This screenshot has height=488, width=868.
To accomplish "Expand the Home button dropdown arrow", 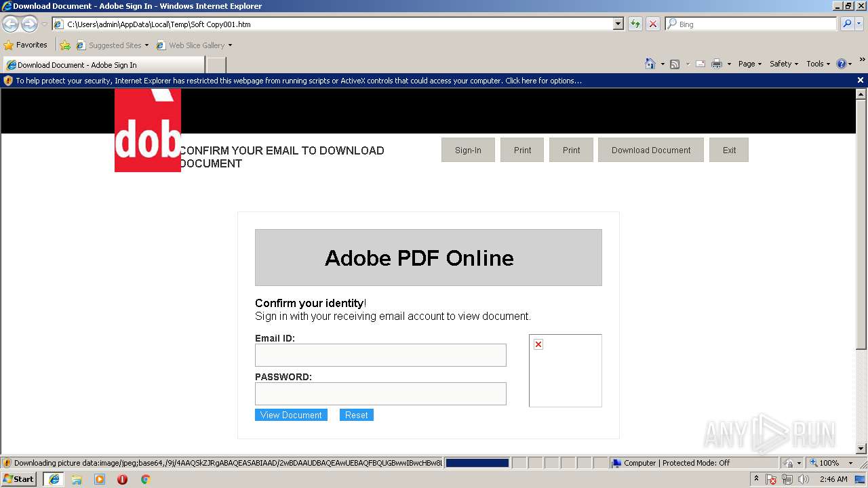I will click(x=663, y=64).
